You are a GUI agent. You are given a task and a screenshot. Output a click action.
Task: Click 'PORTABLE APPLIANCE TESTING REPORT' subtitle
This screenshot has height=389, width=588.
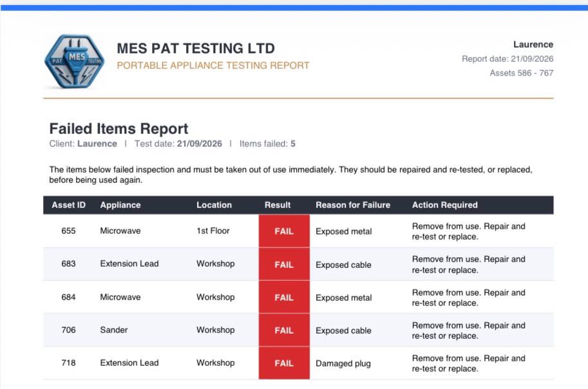(213, 66)
